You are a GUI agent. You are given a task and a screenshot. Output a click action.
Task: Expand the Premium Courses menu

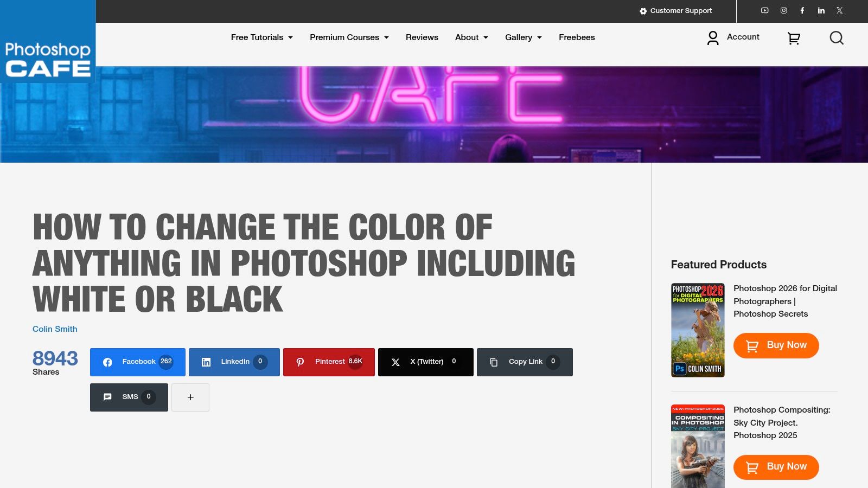[x=349, y=37]
